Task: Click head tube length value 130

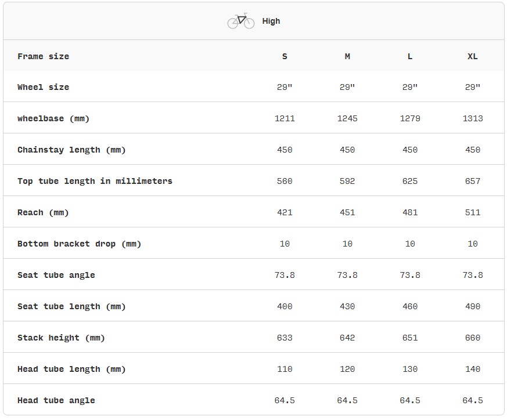Action: click(x=409, y=369)
